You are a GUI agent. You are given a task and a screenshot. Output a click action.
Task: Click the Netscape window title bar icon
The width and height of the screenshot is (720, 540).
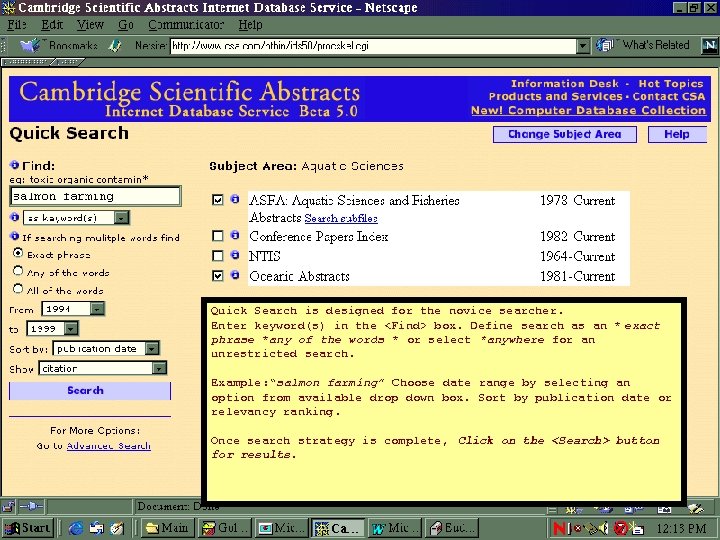(x=9, y=7)
